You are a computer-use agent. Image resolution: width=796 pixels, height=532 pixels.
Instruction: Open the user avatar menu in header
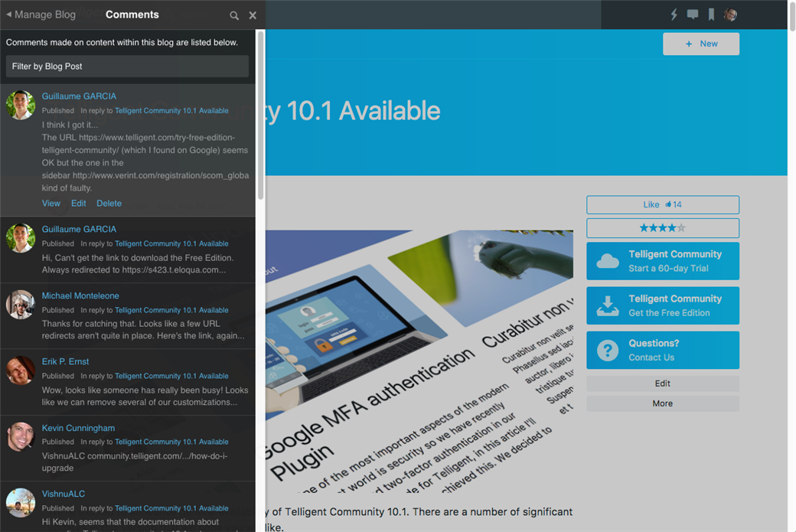[x=730, y=15]
